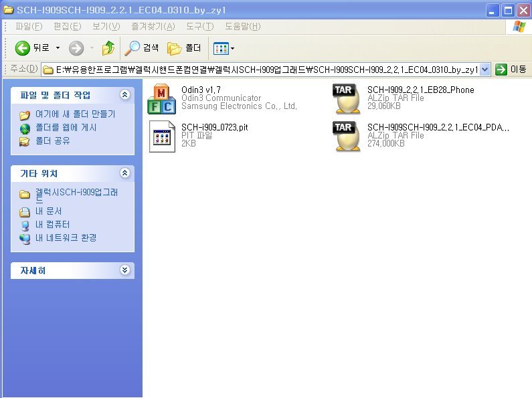Click the new folder icon in tasks
Image resolution: width=532 pixels, height=398 pixels.
(x=25, y=115)
